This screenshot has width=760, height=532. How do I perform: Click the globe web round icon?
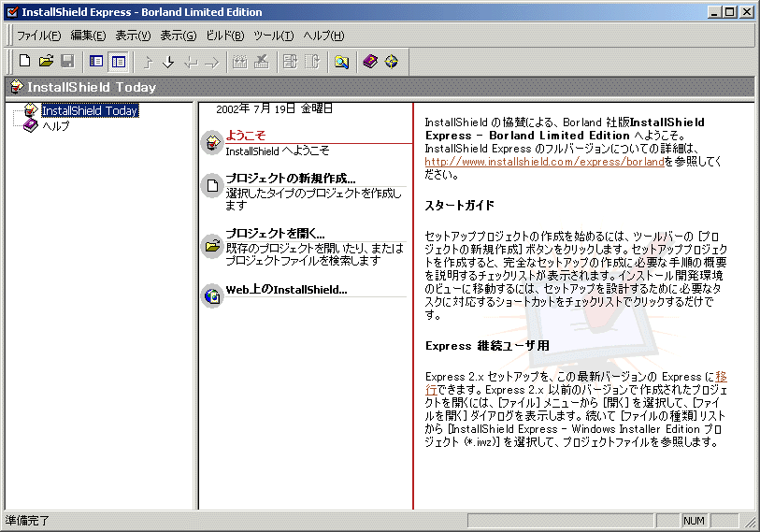pyautogui.click(x=212, y=295)
